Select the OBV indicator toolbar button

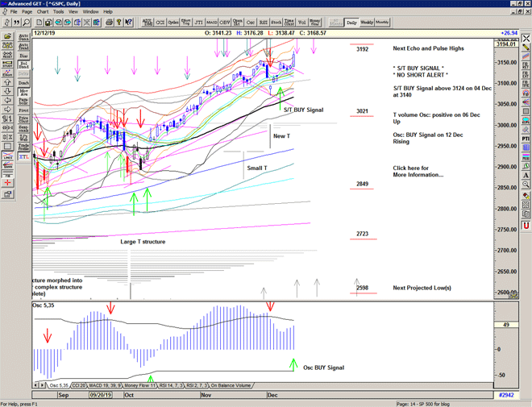pos(225,23)
